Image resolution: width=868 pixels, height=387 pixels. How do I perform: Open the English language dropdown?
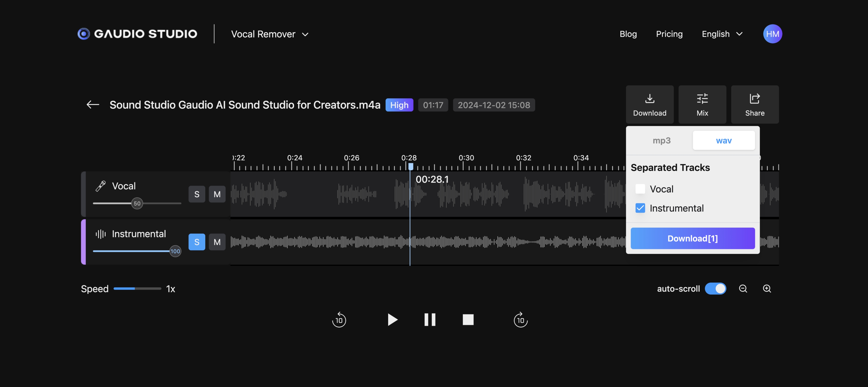[x=722, y=34]
